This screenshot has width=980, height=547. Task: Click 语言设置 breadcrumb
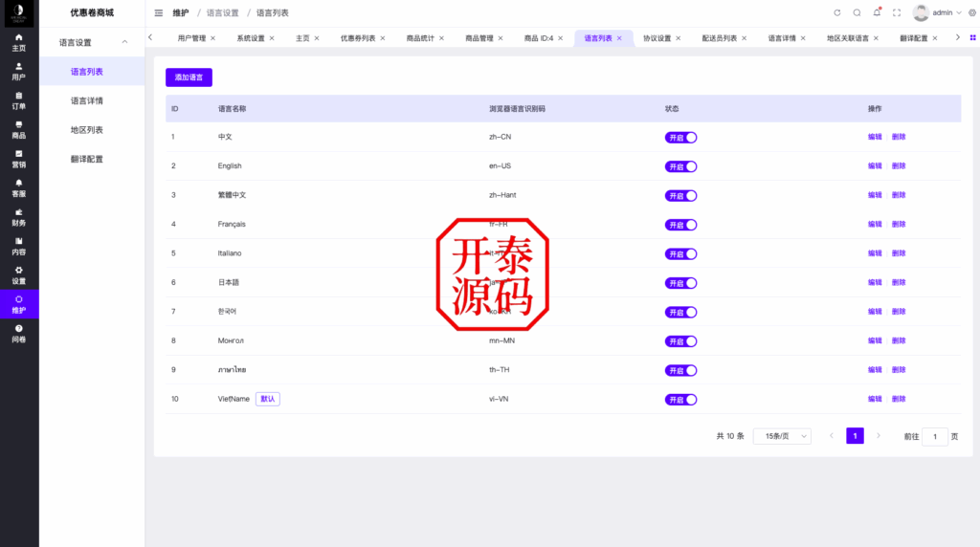pos(222,13)
